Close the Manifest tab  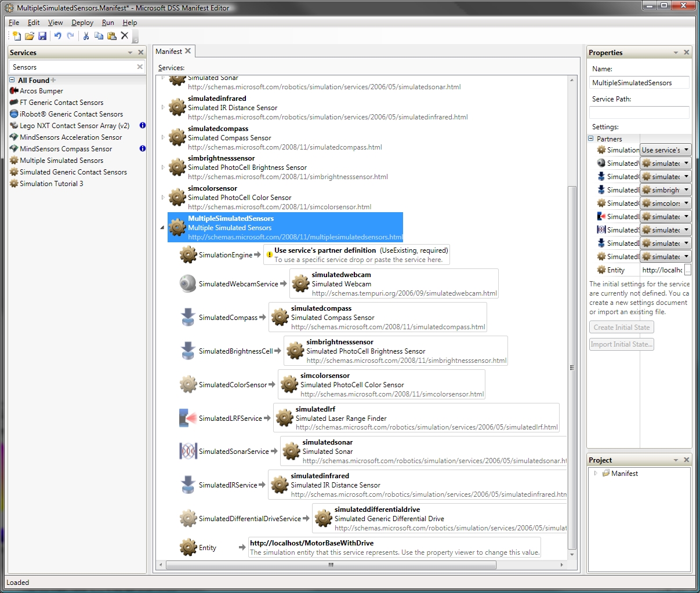(x=188, y=51)
